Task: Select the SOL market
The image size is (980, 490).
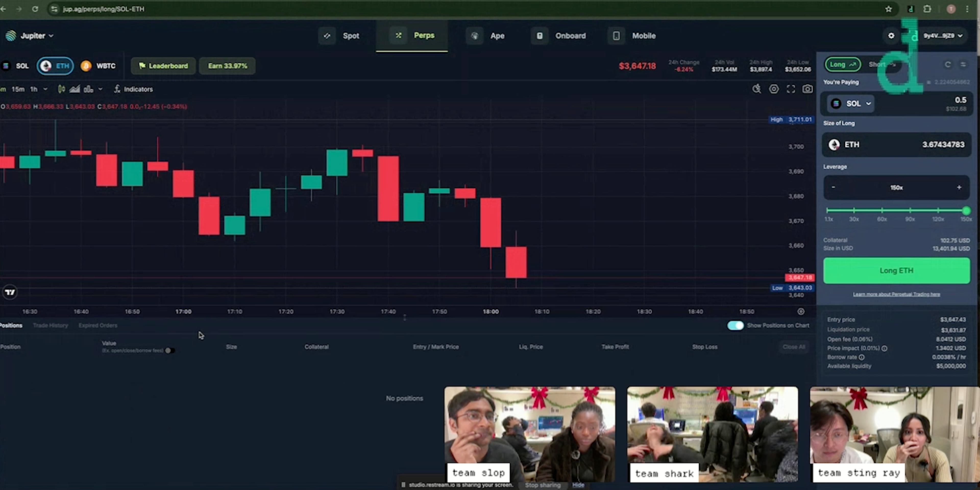Action: point(16,66)
